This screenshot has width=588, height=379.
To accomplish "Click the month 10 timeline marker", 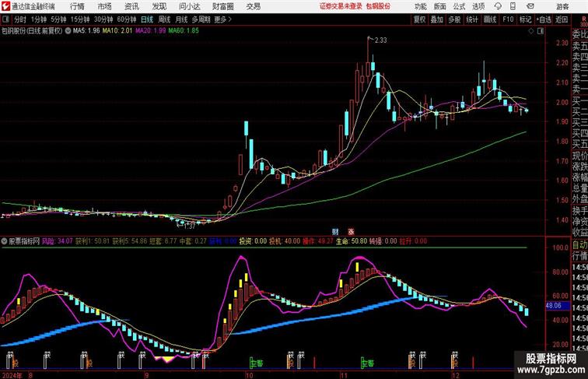I will point(249,375).
